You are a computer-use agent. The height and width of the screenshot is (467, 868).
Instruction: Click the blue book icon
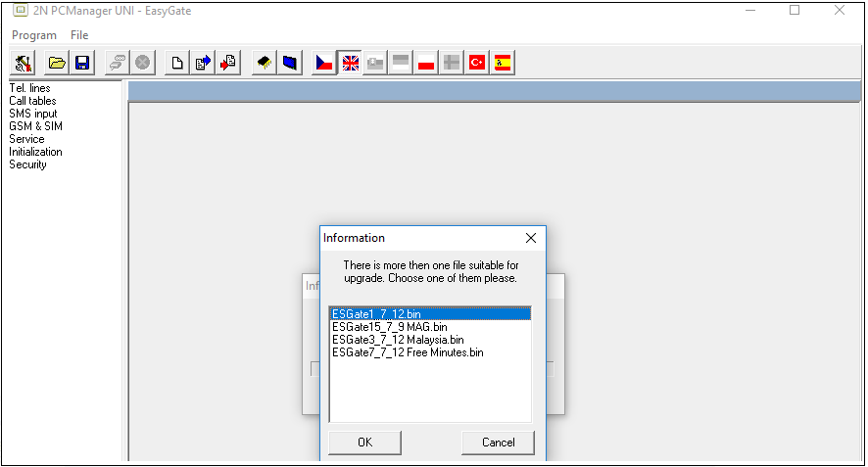[x=290, y=63]
